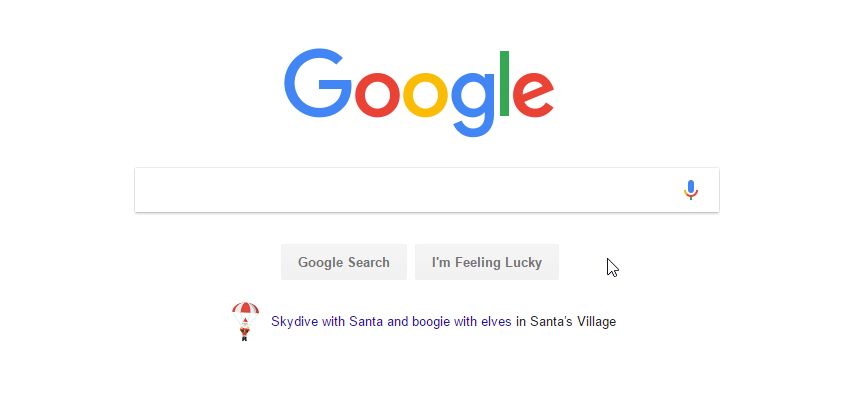The image size is (845, 401).
Task: Click the Santa figure hanging below the parachute
Action: [245, 330]
